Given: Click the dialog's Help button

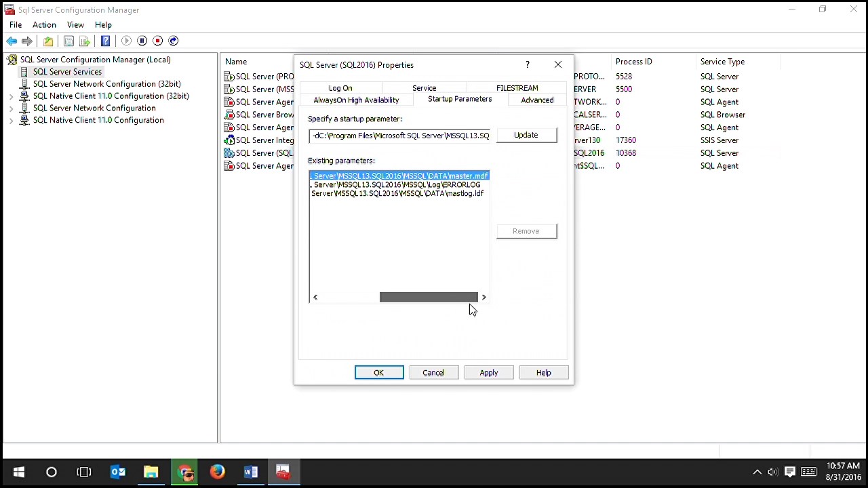Looking at the screenshot, I should click(x=544, y=373).
